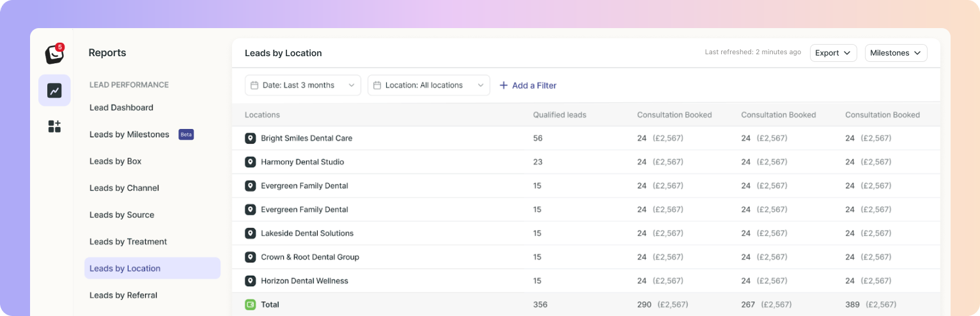Click total consultation booked value 267
This screenshot has height=316, width=980.
(x=749, y=305)
